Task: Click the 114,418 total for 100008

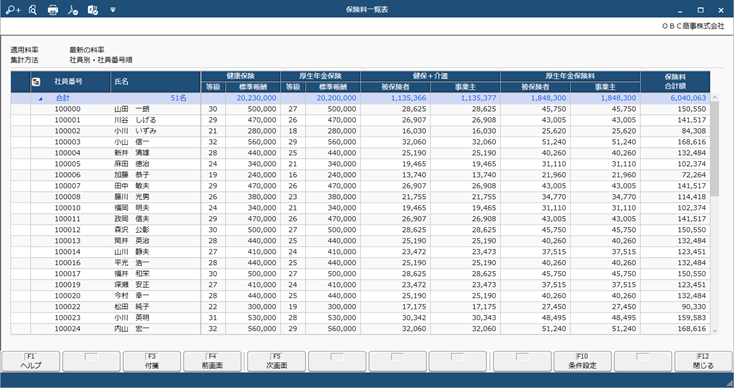Action: (692, 197)
